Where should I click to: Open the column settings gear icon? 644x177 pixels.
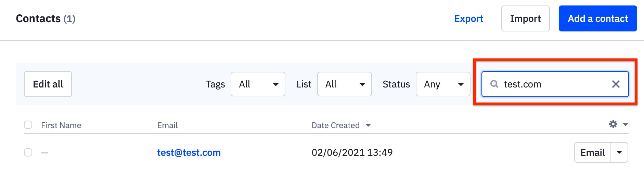coord(613,124)
